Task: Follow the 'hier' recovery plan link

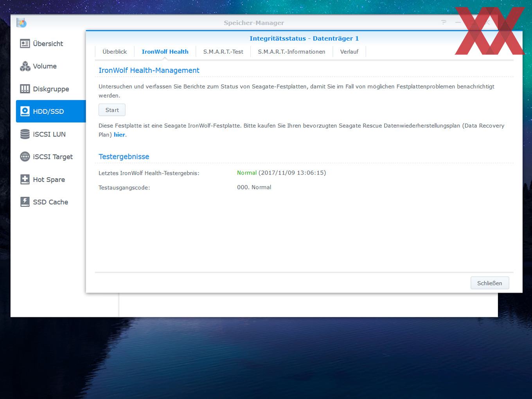Action: 119,135
